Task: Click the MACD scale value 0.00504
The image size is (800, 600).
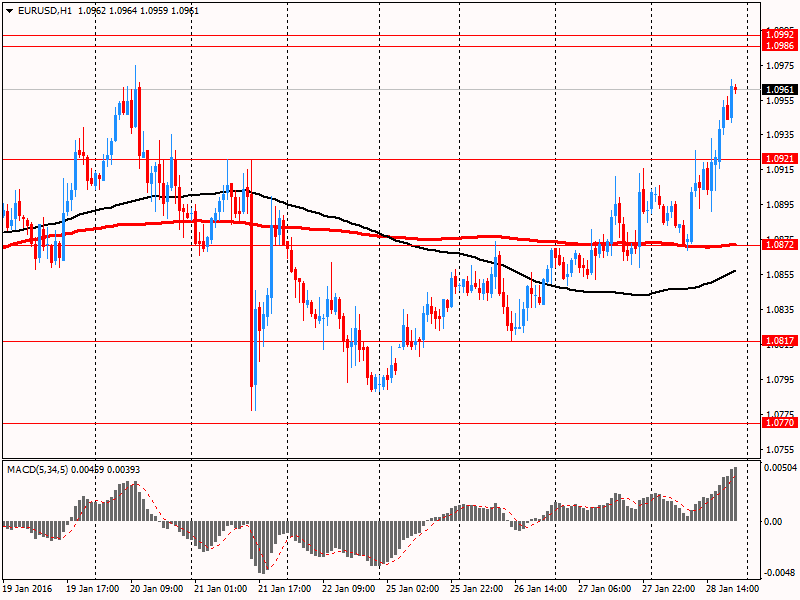Action: (781, 468)
